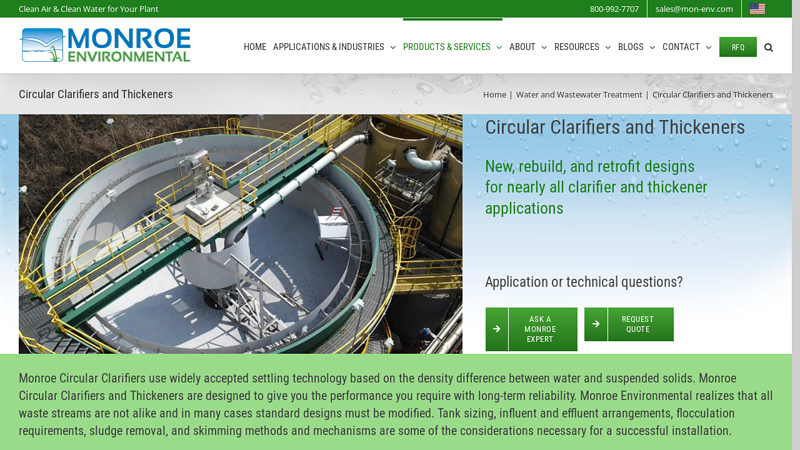
Task: Open the Resources menu item
Action: (x=577, y=47)
